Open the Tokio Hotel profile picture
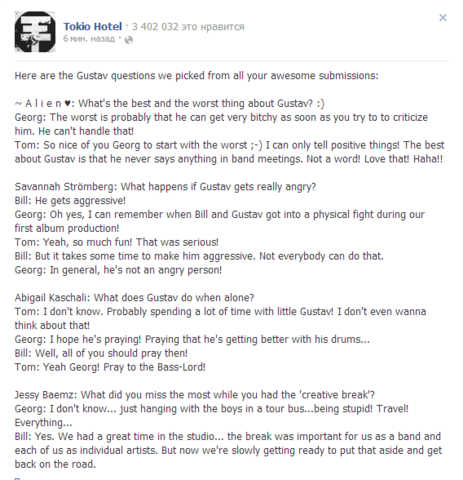Screen dimensions: 463x480 point(35,32)
